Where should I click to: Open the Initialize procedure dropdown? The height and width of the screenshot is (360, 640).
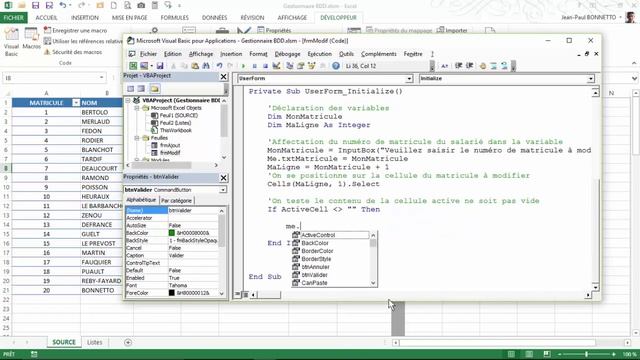click(591, 79)
